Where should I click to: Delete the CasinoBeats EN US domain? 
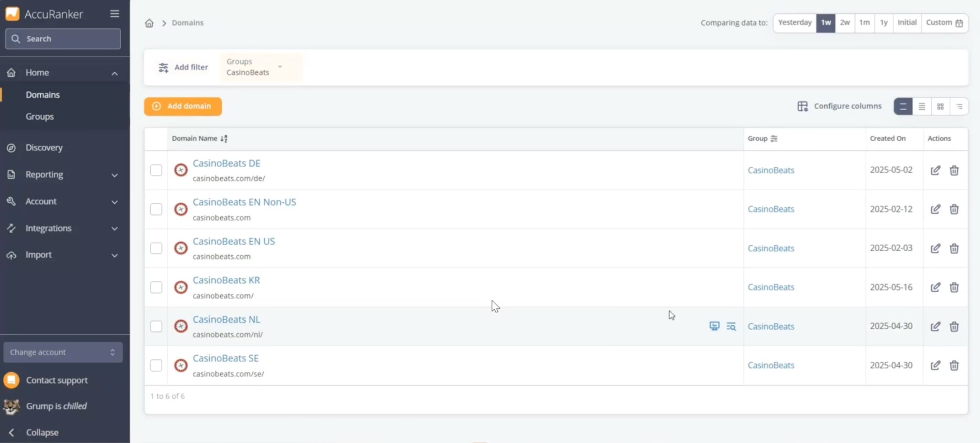[954, 249]
